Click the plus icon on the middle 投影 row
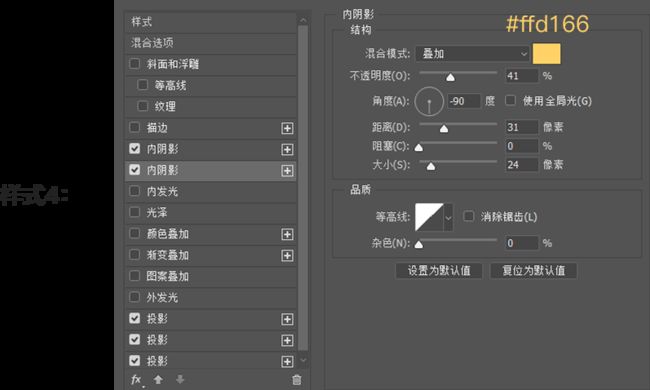Viewport: 650px width, 390px height. pyautogui.click(x=287, y=340)
